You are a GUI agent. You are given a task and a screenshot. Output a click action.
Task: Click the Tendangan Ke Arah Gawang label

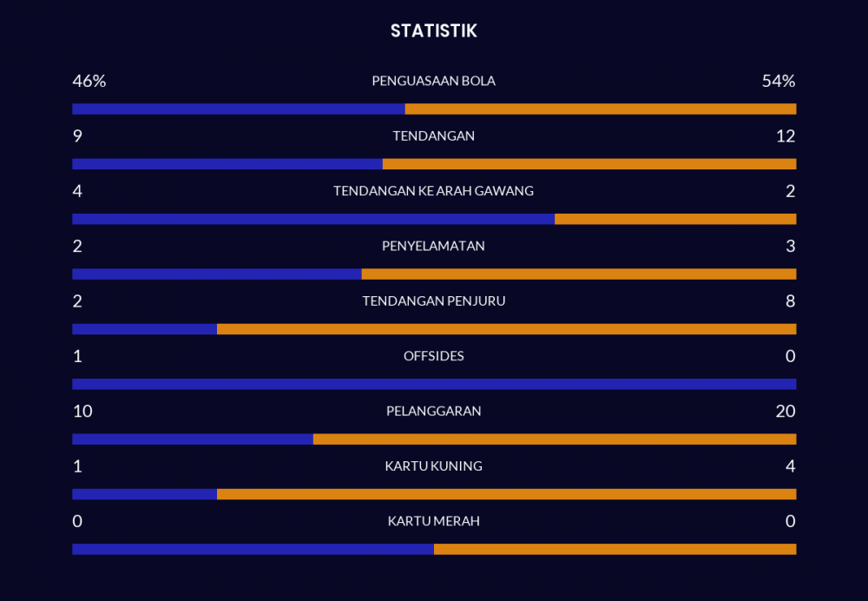[433, 191]
